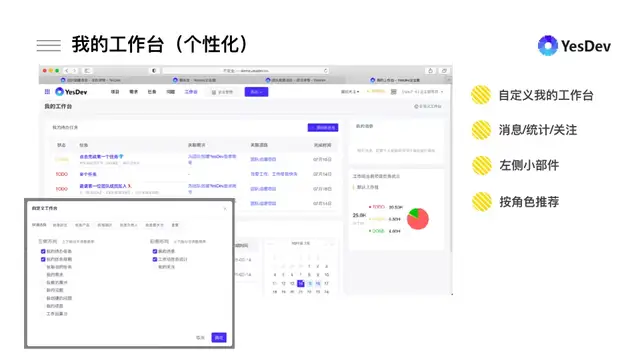Open the linked project in the 07月16日 row
This screenshot has height=360, width=640.
click(263, 159)
